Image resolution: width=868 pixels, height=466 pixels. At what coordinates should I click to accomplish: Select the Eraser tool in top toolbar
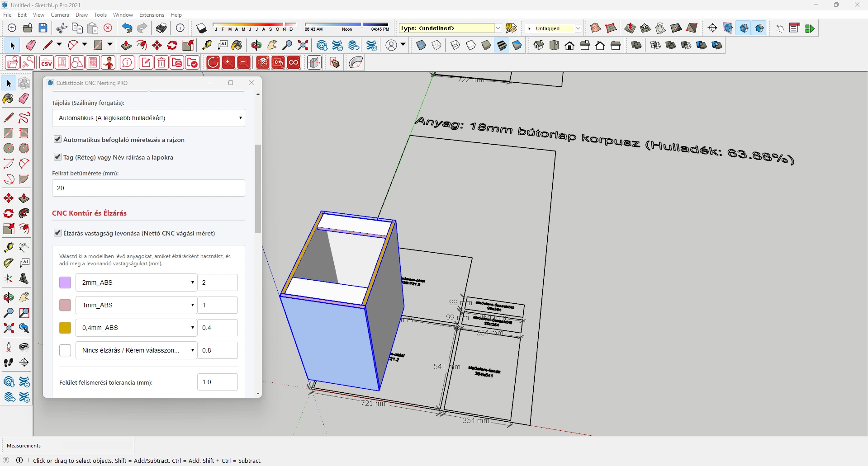(31, 45)
